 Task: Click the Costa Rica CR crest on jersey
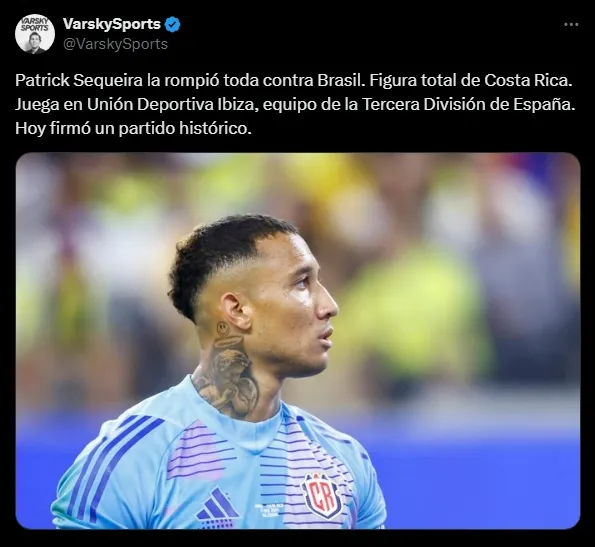322,496
